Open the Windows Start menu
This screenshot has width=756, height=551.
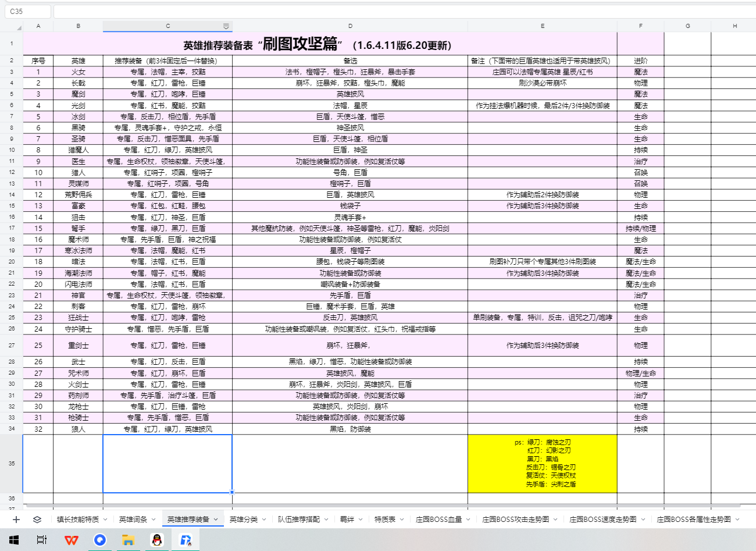point(14,540)
